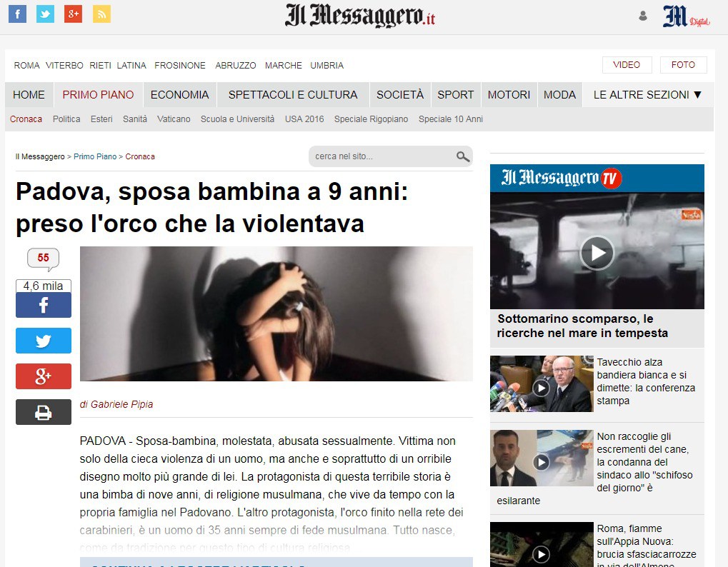
Task: Open the comments bubble showing 55
Action: click(43, 259)
